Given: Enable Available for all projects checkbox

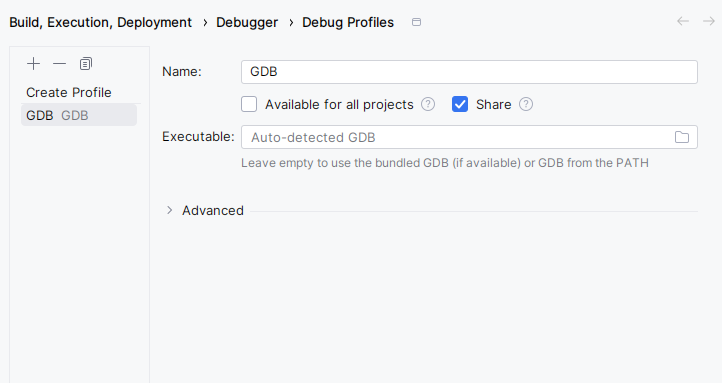Looking at the screenshot, I should click(x=249, y=104).
